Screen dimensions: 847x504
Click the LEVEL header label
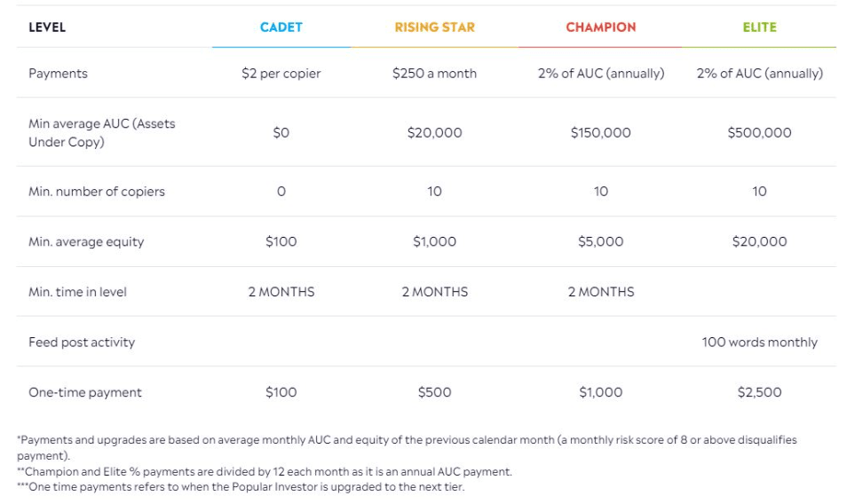click(x=47, y=28)
